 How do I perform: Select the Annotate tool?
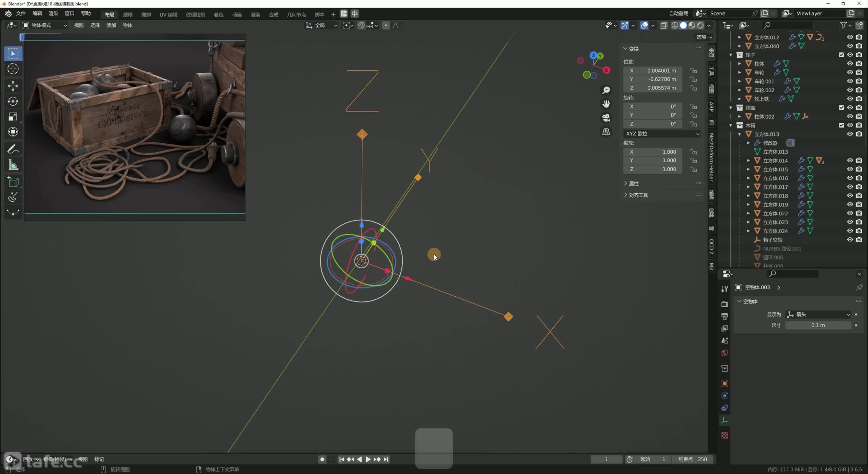(x=13, y=149)
